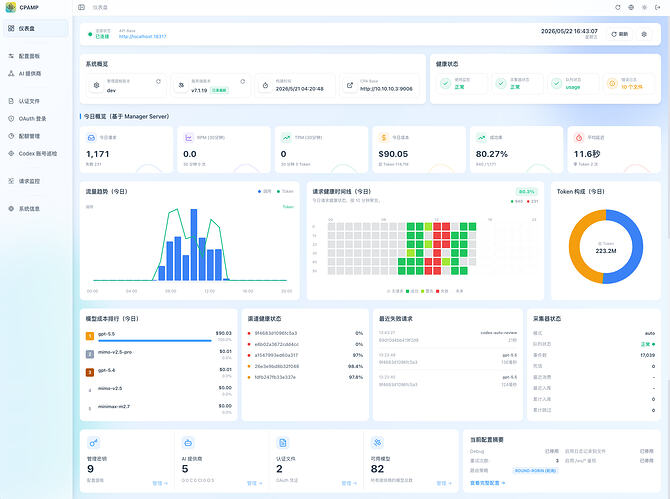Click refresh icon on v7.1.19 version card
This screenshot has height=499, width=670.
click(243, 82)
